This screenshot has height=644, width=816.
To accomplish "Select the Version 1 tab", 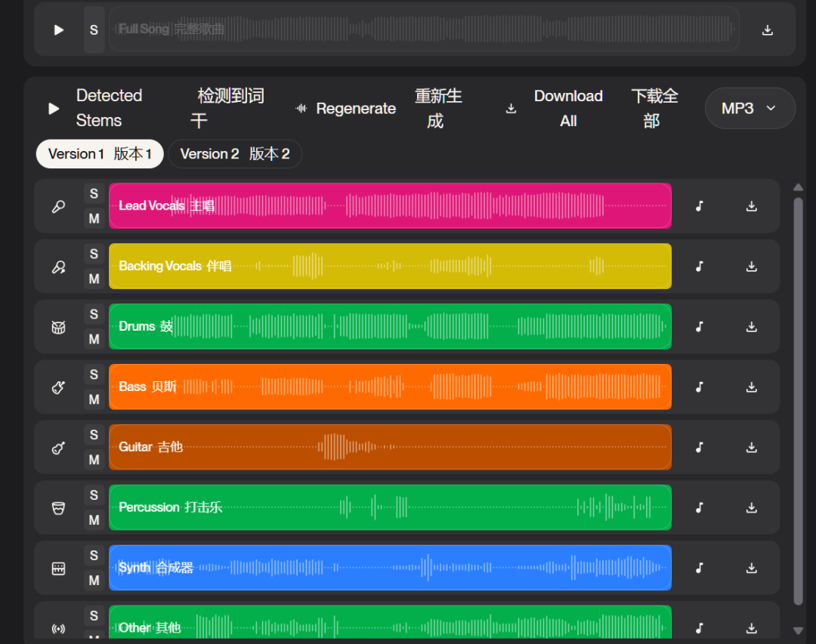I will [x=100, y=154].
